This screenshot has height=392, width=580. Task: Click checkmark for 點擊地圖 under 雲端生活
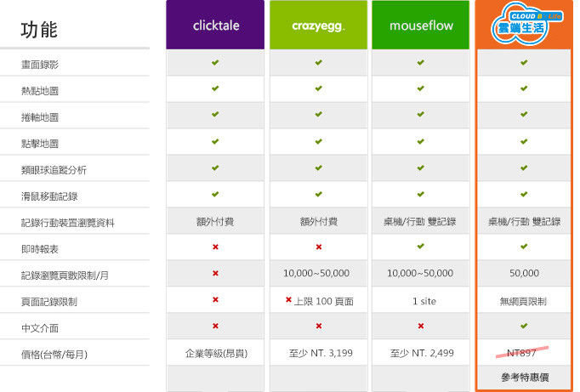click(524, 141)
